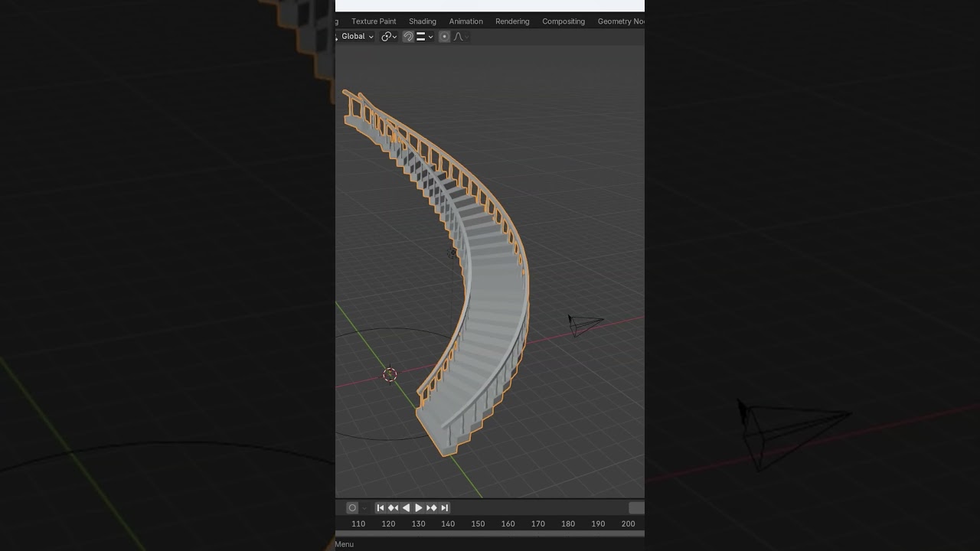This screenshot has width=980, height=551.
Task: Toggle proportional editing
Action: click(x=444, y=37)
